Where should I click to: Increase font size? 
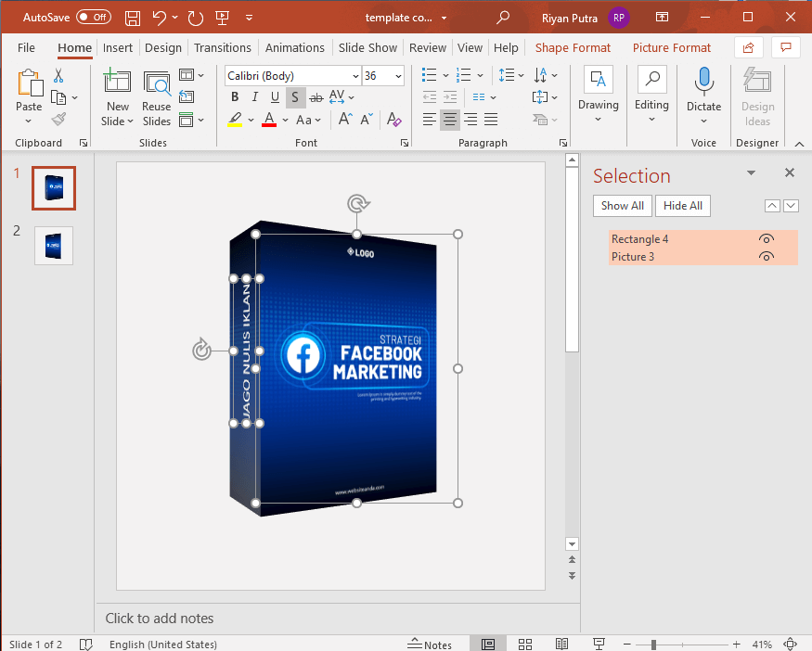pos(345,120)
